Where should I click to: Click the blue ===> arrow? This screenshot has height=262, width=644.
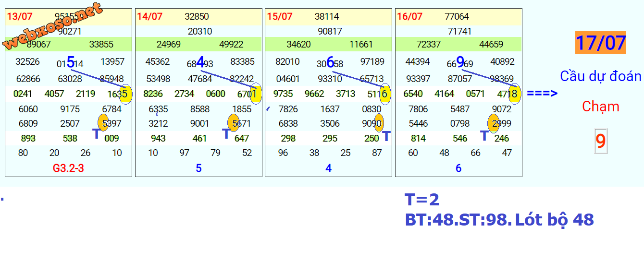[x=542, y=93]
